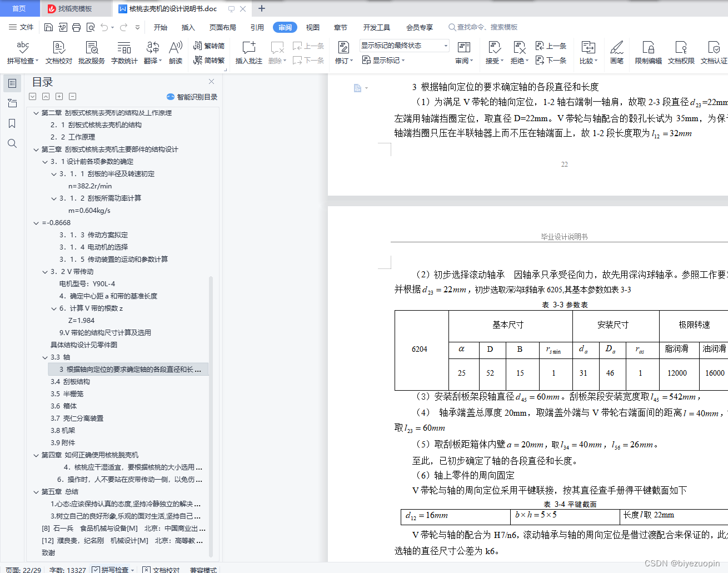The height and width of the screenshot is (573, 728).
Task: Go to next revision 下一条 near 拒绝
Action: pos(551,60)
